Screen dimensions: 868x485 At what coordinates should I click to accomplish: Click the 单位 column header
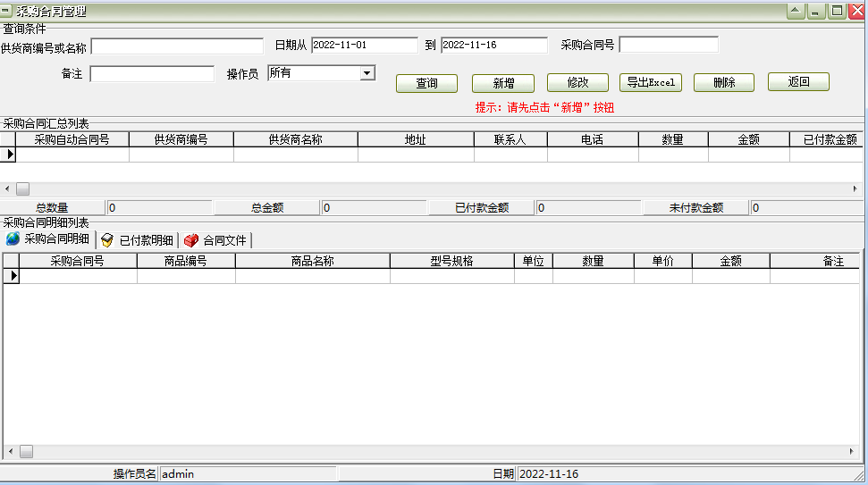(534, 261)
